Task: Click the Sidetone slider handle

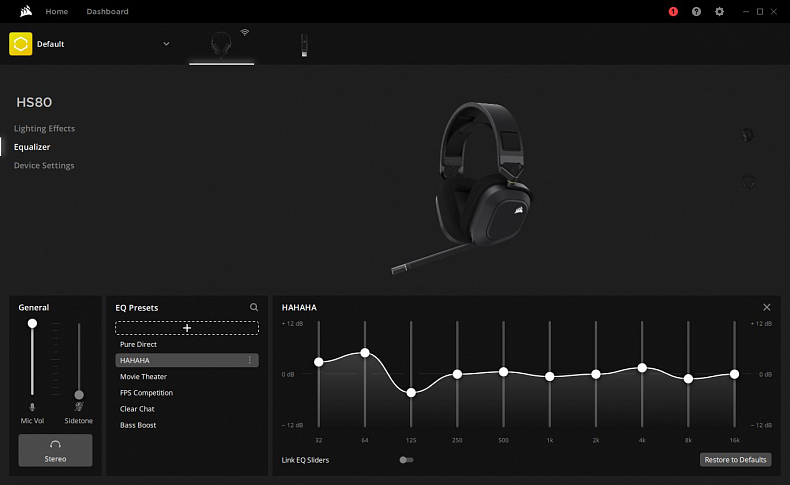Action: point(79,395)
